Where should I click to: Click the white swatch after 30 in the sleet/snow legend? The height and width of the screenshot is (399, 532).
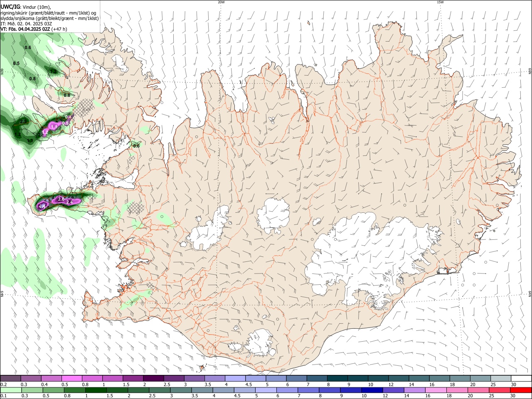[521, 378]
